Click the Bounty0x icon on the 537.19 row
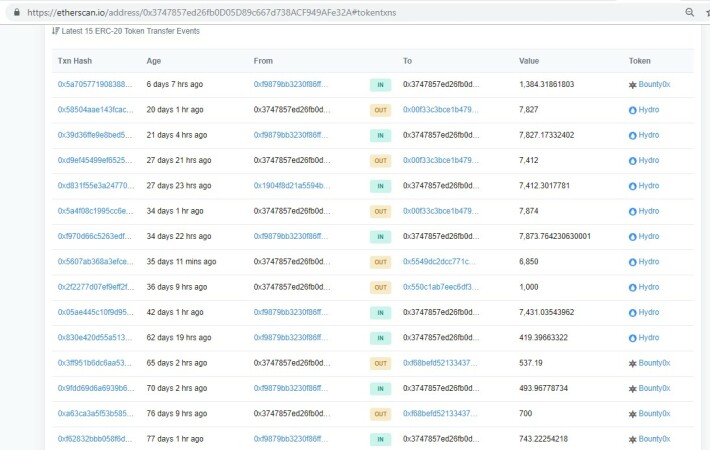710x450 pixels. (x=633, y=364)
